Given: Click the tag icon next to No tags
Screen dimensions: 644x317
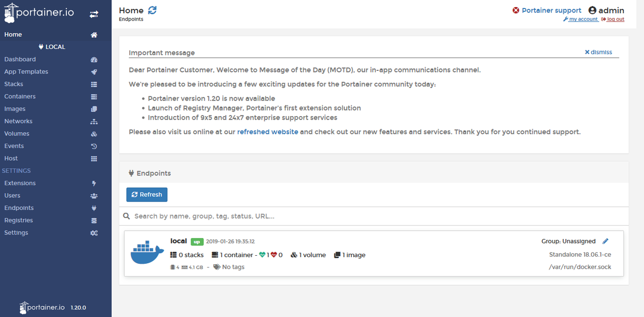Looking at the screenshot, I should tap(217, 267).
